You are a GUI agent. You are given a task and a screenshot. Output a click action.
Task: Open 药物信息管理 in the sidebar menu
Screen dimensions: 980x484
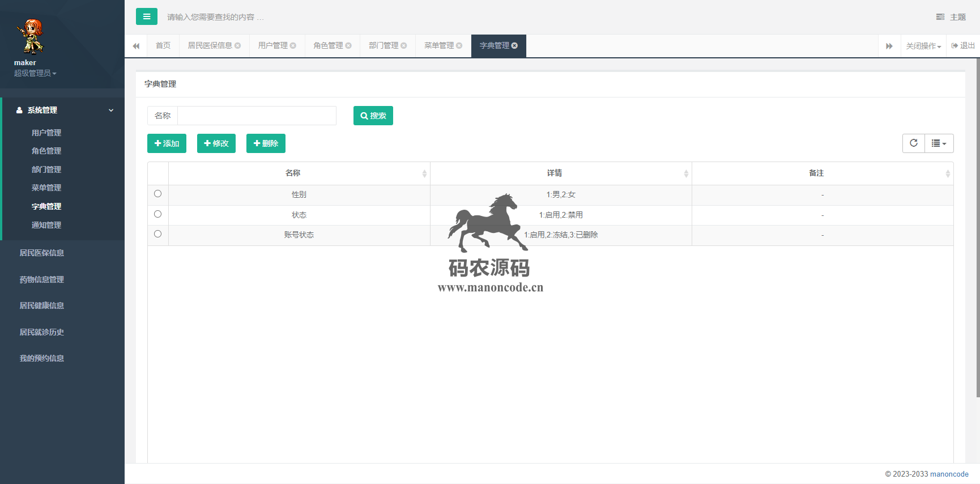(x=42, y=279)
